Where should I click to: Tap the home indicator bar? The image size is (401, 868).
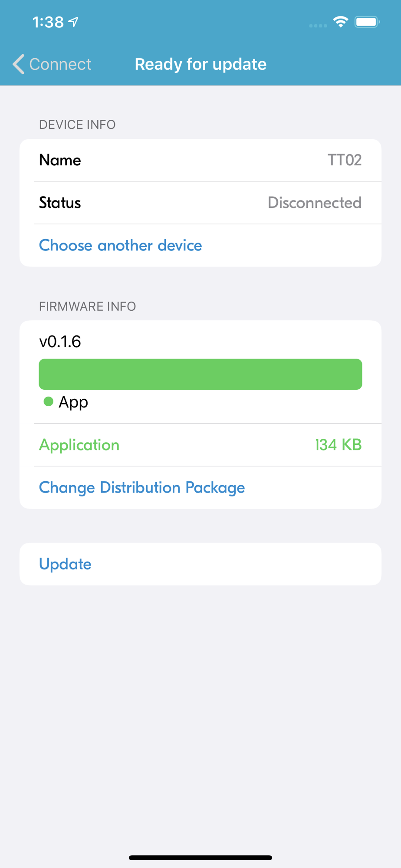tap(200, 858)
